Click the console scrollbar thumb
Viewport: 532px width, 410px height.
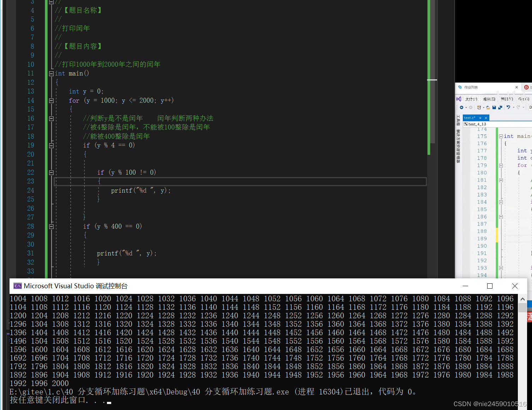pyautogui.click(x=522, y=307)
